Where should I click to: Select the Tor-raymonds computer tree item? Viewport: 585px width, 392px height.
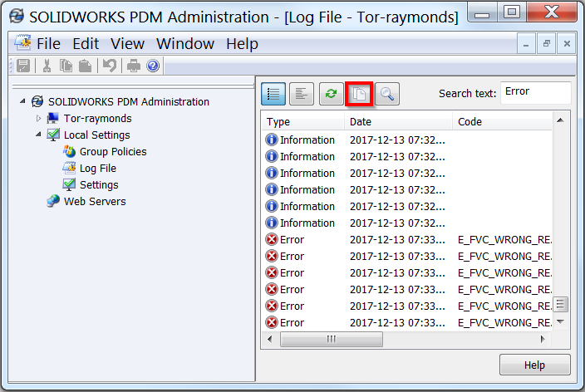[x=98, y=119]
